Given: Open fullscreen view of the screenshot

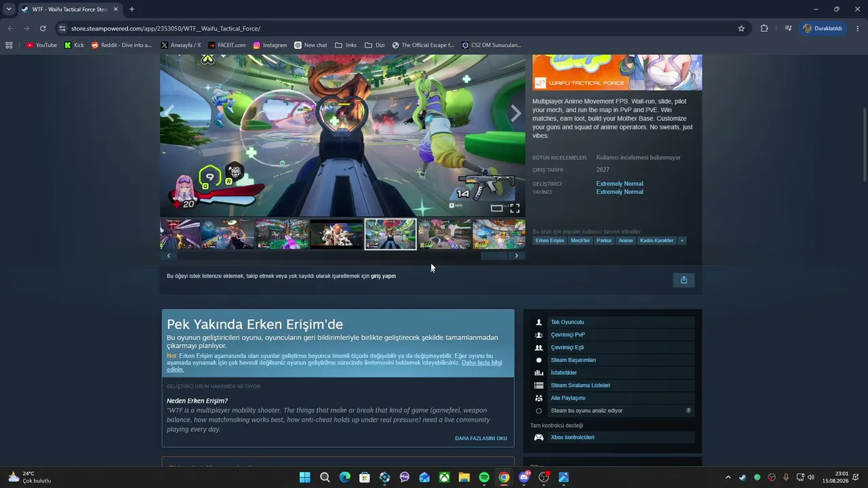Looking at the screenshot, I should [x=515, y=208].
